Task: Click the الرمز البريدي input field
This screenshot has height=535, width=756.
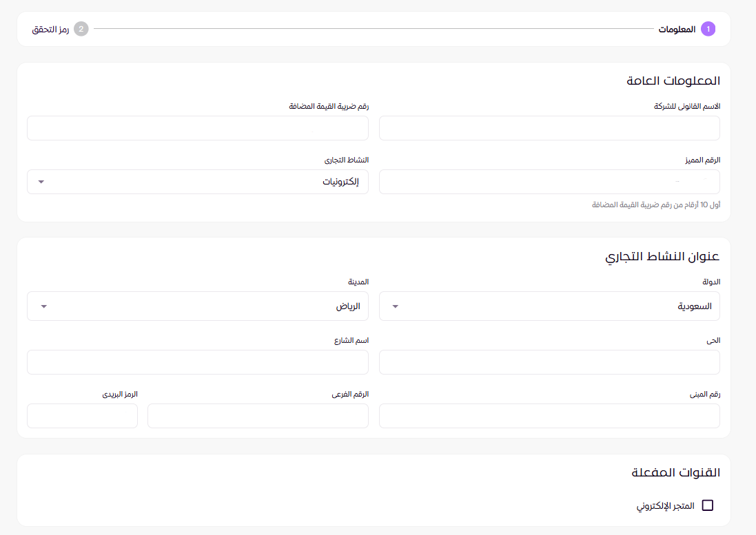Action: pos(82,416)
